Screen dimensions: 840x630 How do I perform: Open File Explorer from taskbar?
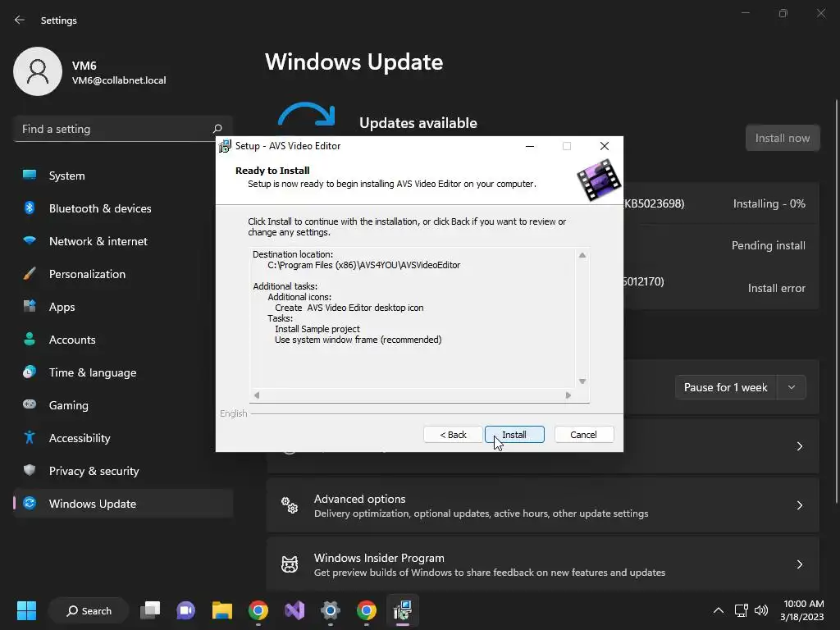pos(221,610)
